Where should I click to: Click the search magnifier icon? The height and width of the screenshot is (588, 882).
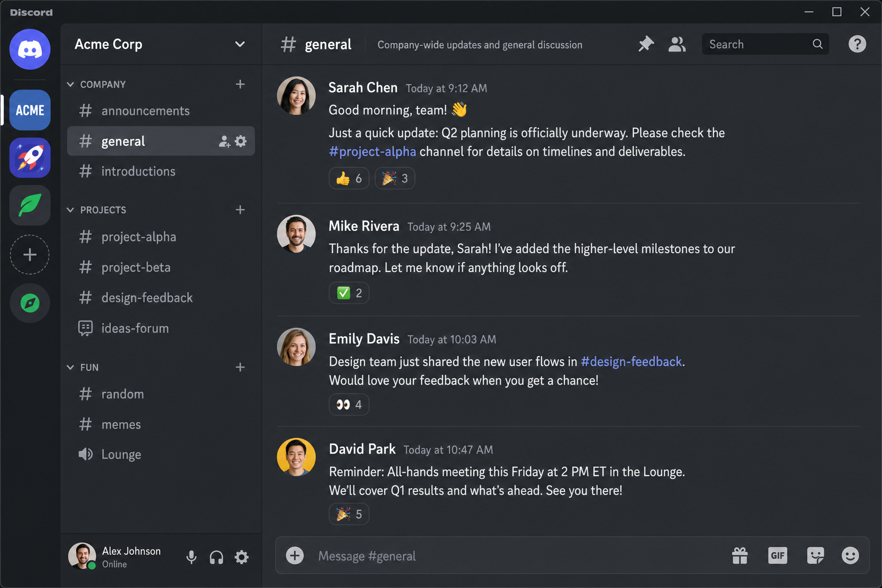click(817, 44)
